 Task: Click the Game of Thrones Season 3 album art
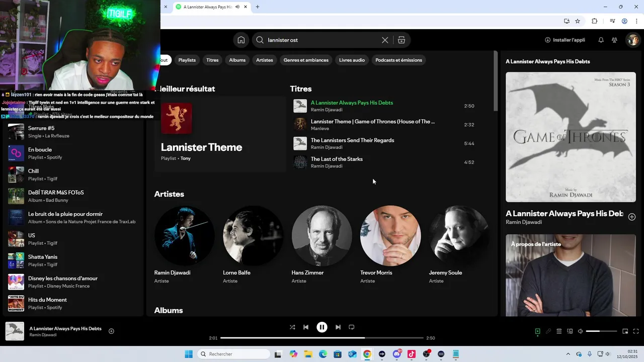[x=571, y=137]
